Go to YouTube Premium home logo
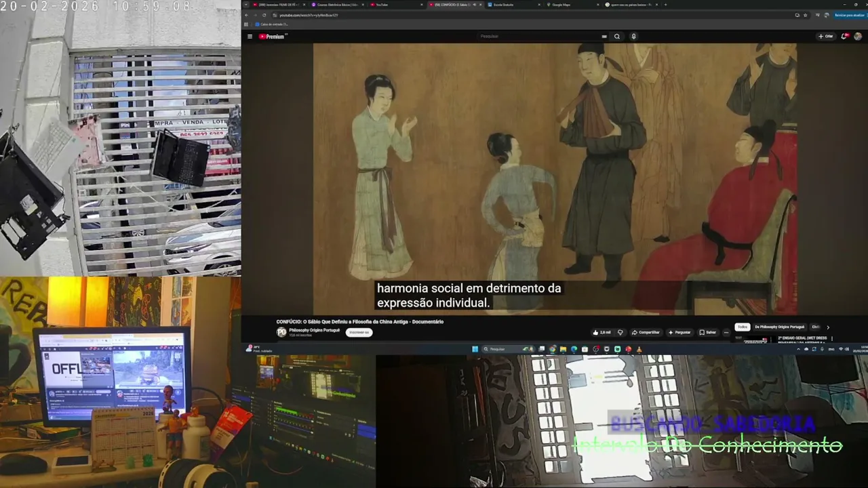 coord(273,37)
